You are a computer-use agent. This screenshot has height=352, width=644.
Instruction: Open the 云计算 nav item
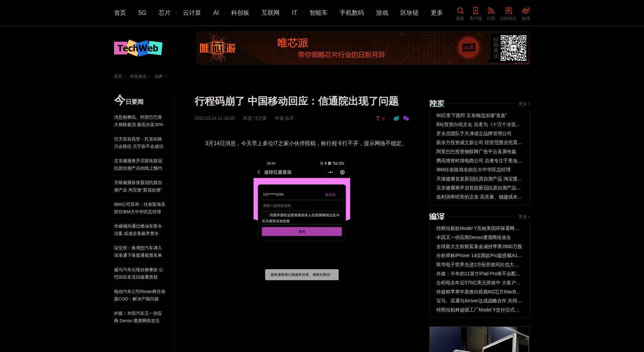pyautogui.click(x=192, y=13)
